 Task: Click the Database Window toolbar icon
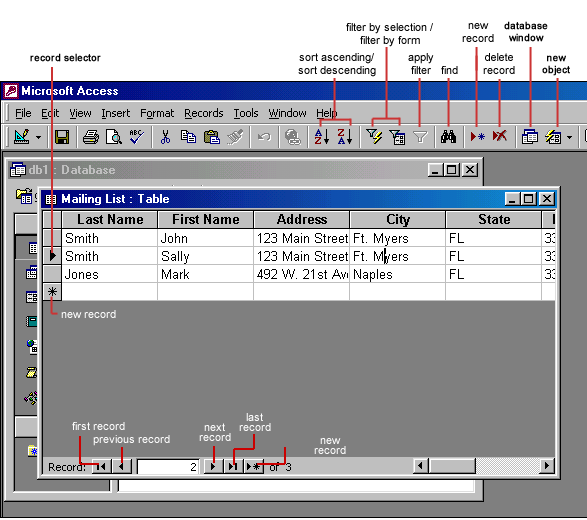tap(530, 137)
